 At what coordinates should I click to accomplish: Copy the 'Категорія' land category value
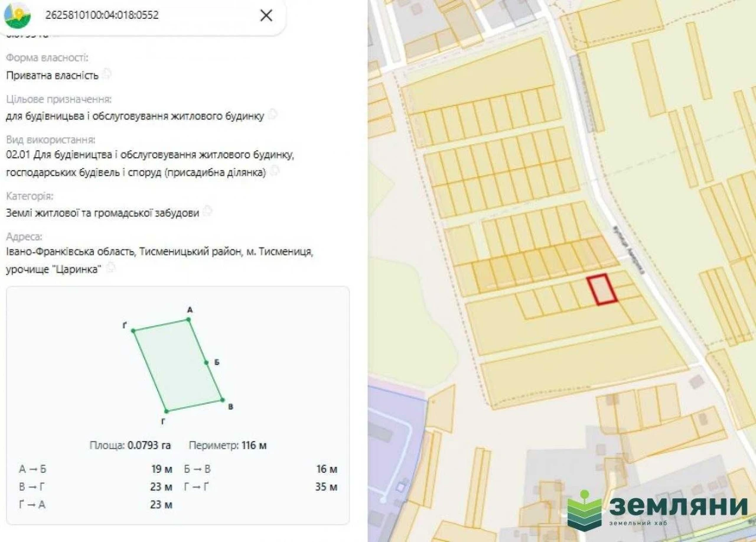(x=207, y=212)
